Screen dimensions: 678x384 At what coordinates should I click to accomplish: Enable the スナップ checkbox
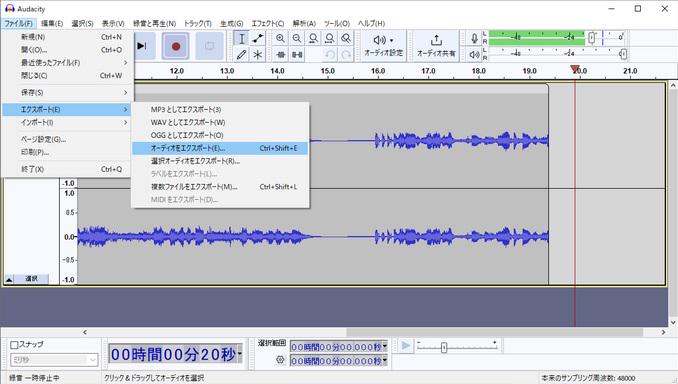point(14,345)
